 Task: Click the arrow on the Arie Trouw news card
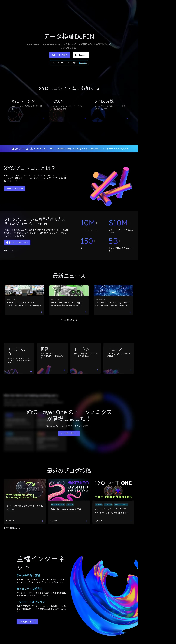tap(130, 312)
